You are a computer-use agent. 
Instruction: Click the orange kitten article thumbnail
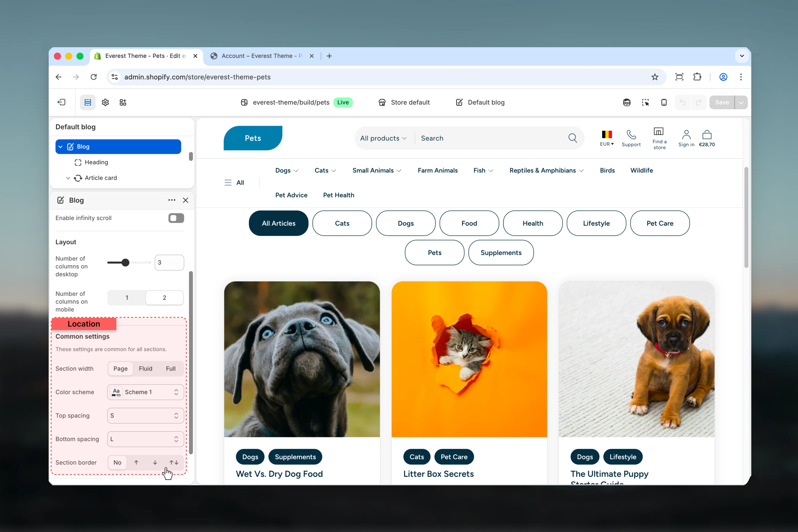469,359
